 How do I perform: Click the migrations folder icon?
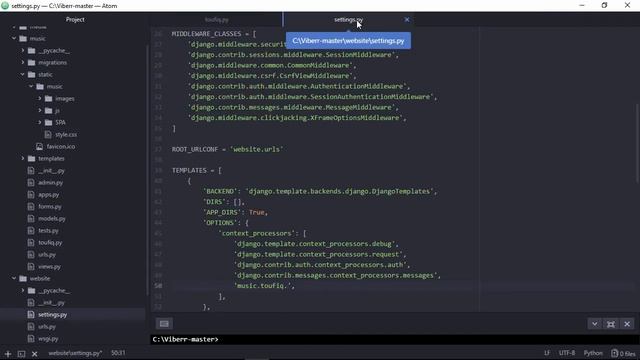pos(31,62)
